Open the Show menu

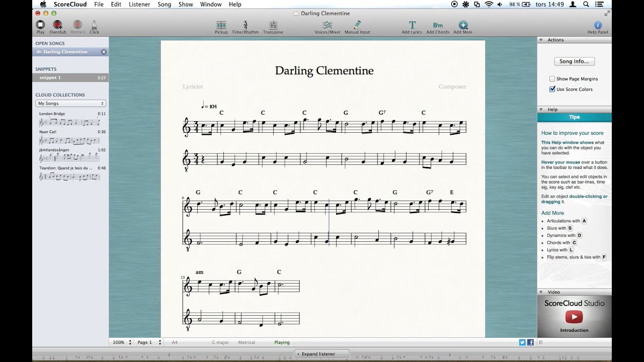[186, 5]
